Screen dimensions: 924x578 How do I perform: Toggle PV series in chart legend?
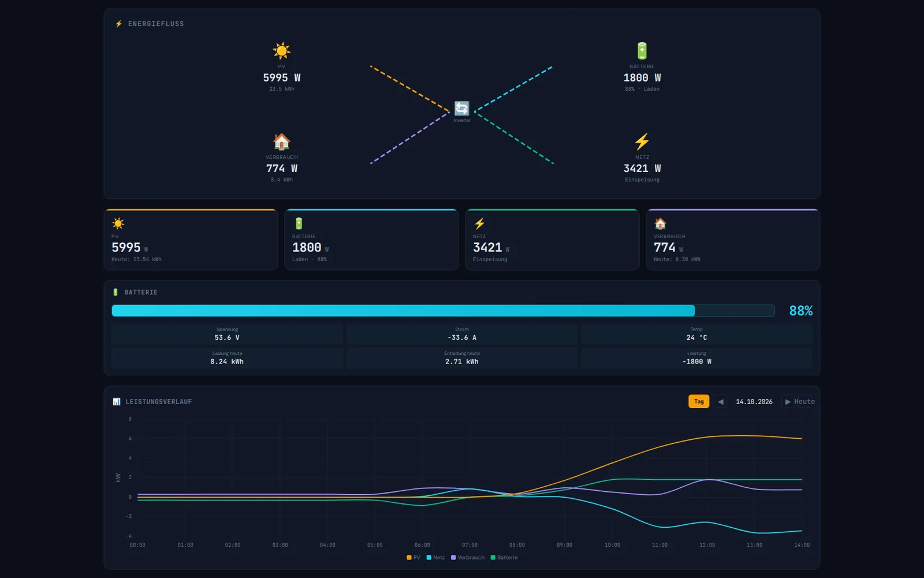[413, 558]
